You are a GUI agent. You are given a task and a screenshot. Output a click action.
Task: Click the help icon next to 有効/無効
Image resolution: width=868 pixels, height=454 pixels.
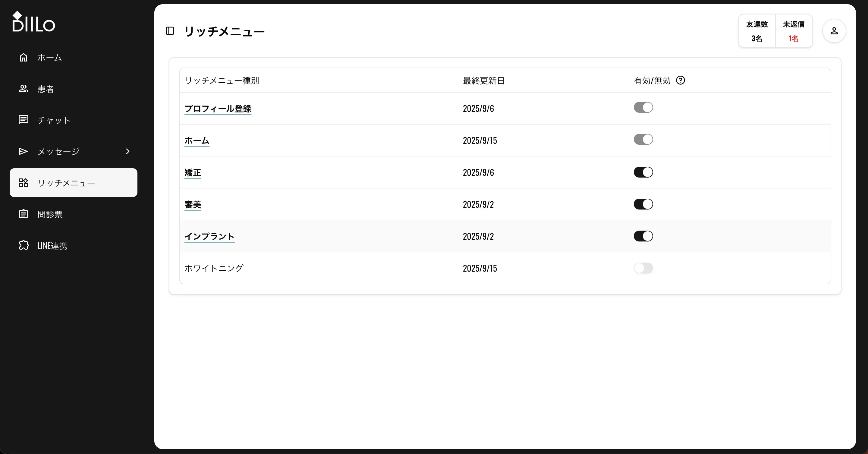click(681, 80)
